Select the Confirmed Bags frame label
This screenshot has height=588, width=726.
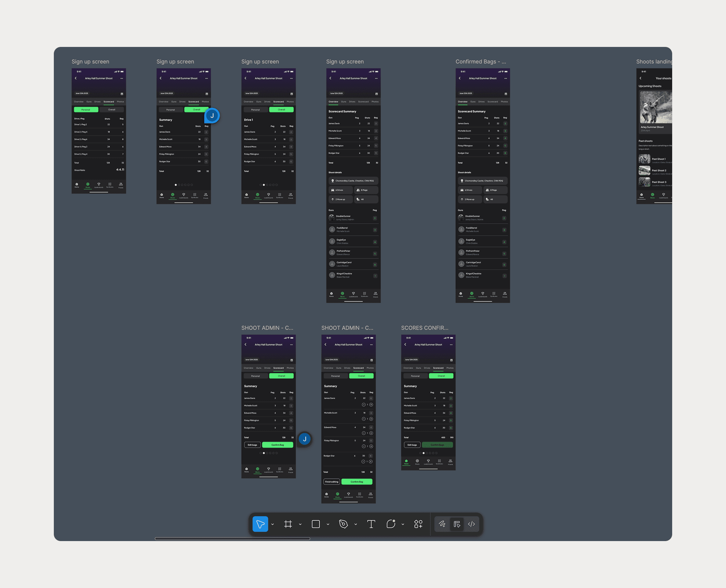pos(480,62)
